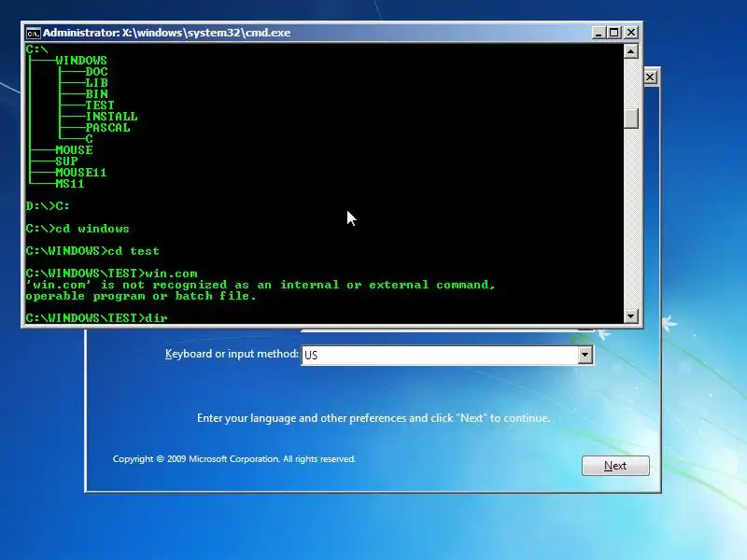Viewport: 747px width, 560px height.
Task: Click the DOC folder entry
Action: point(97,72)
